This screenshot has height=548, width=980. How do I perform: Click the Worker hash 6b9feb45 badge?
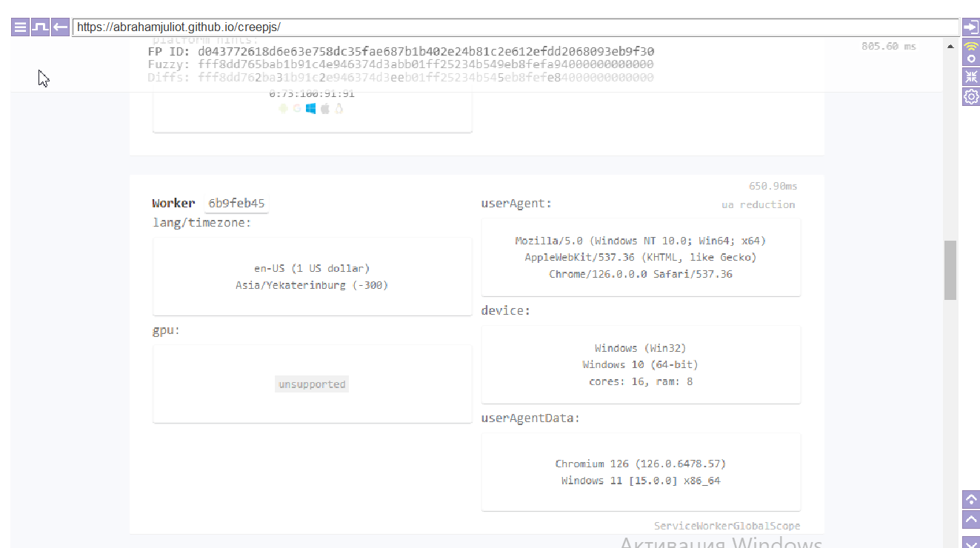click(236, 204)
